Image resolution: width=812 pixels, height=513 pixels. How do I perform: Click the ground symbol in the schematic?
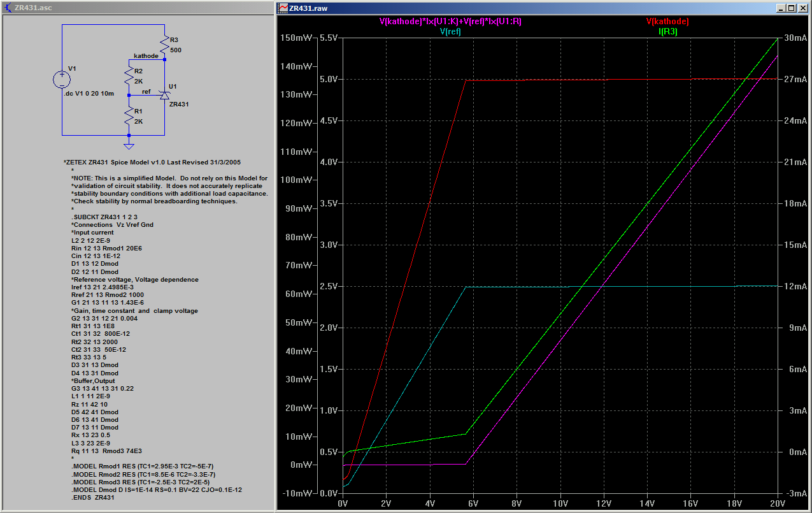coord(129,145)
